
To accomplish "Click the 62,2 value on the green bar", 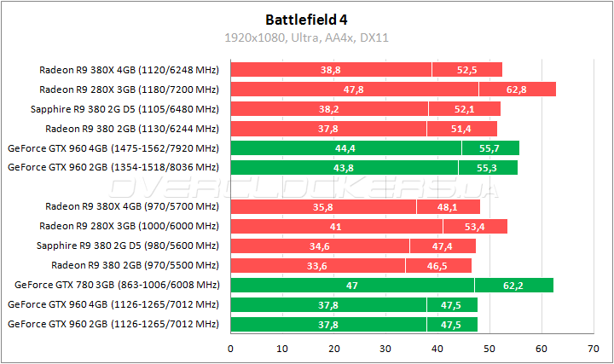I will tap(513, 285).
